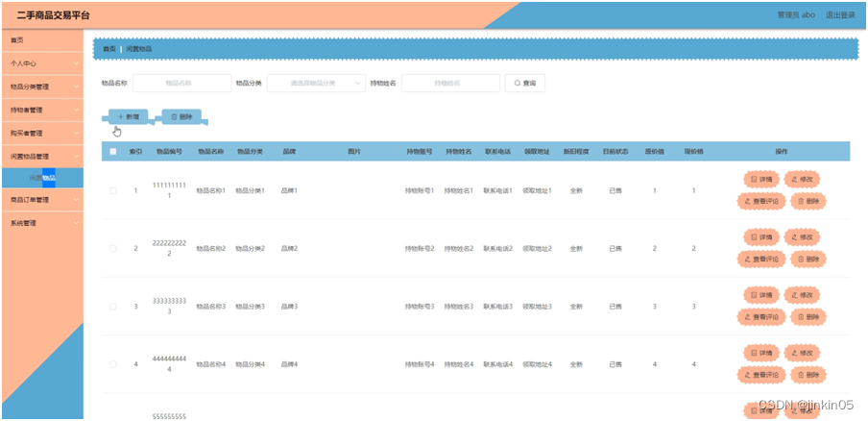The image size is (868, 421).
Task: Open 详情 for row 物品名称4
Action: (761, 353)
